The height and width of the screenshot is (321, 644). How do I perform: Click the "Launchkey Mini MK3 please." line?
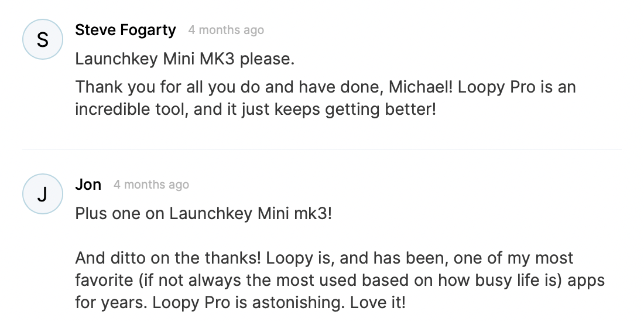[x=184, y=59]
